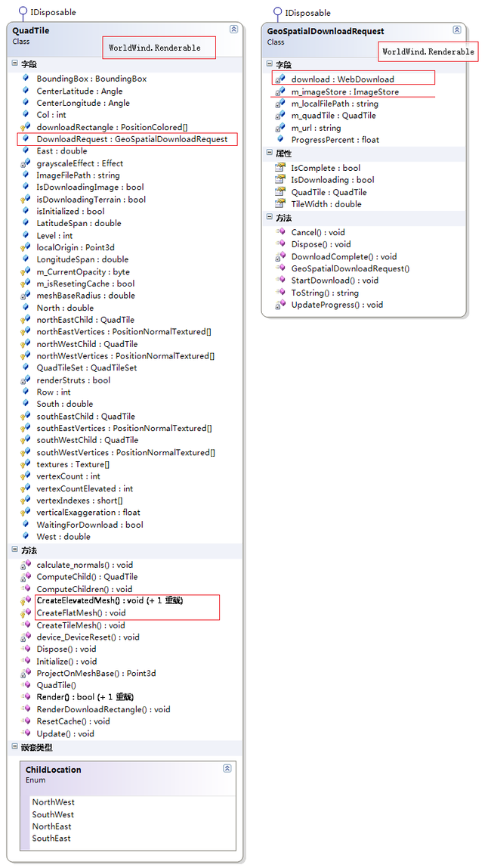The height and width of the screenshot is (868, 491).
Task: Click the IsDownloading property icon
Action: coord(280,180)
